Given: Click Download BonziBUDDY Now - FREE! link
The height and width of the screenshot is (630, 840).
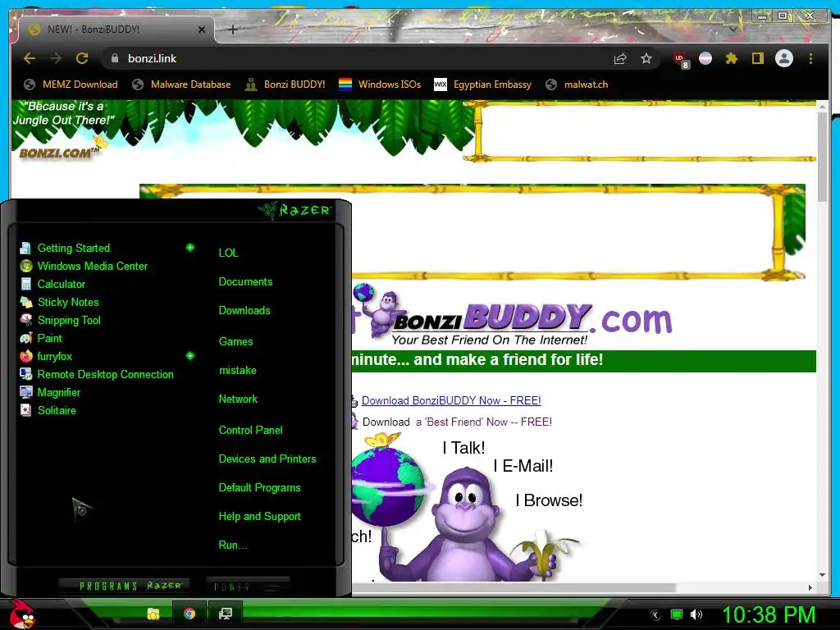Looking at the screenshot, I should [451, 400].
